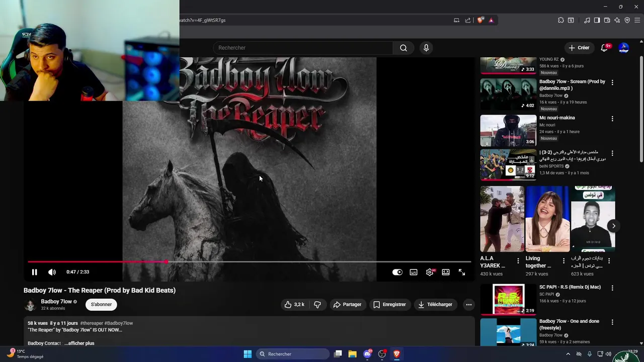644x362 pixels.
Task: Click the #Badboy7low hashtag
Action: tap(119, 323)
